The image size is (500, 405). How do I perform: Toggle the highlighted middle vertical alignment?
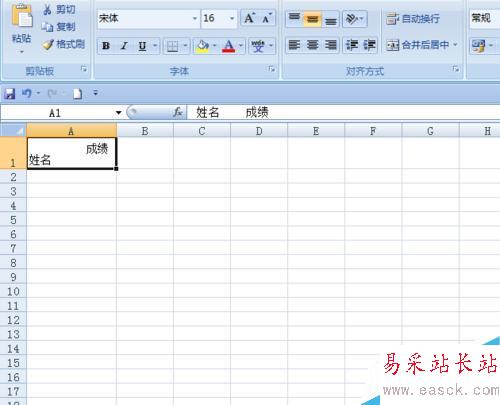click(x=312, y=19)
